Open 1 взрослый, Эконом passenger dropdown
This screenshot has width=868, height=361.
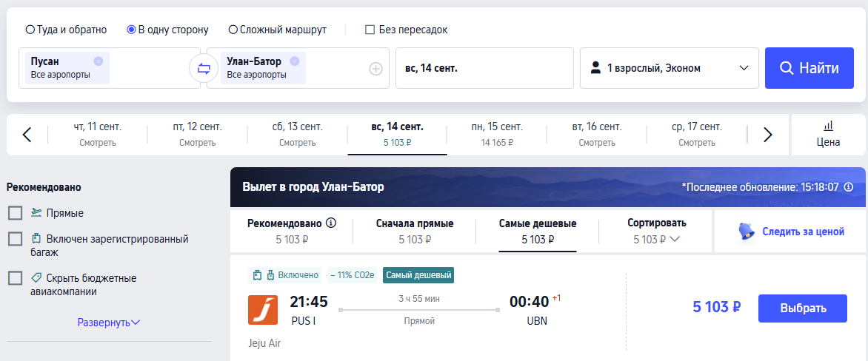[670, 68]
